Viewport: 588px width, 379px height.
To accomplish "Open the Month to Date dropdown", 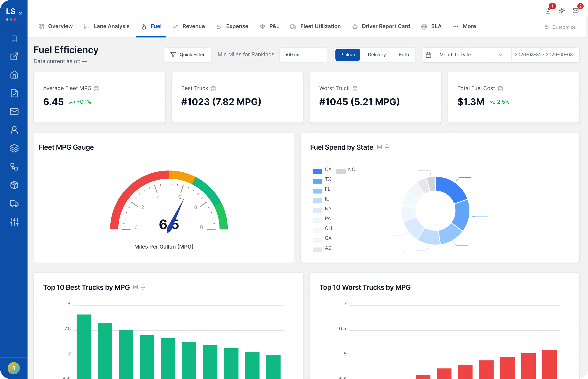I will [x=467, y=55].
